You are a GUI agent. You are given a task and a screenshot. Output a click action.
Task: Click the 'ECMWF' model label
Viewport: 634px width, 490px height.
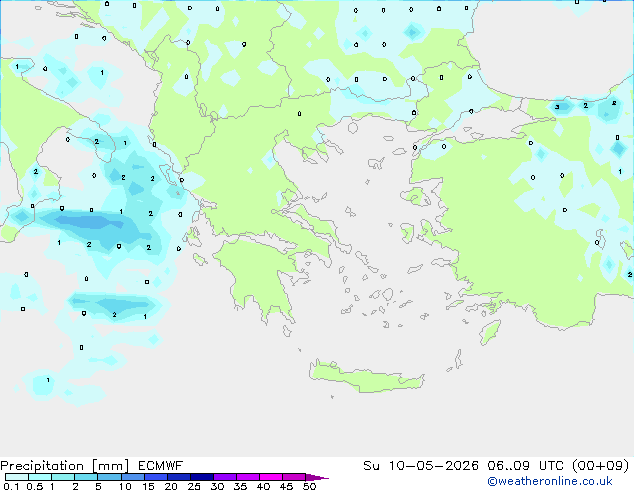tap(161, 466)
